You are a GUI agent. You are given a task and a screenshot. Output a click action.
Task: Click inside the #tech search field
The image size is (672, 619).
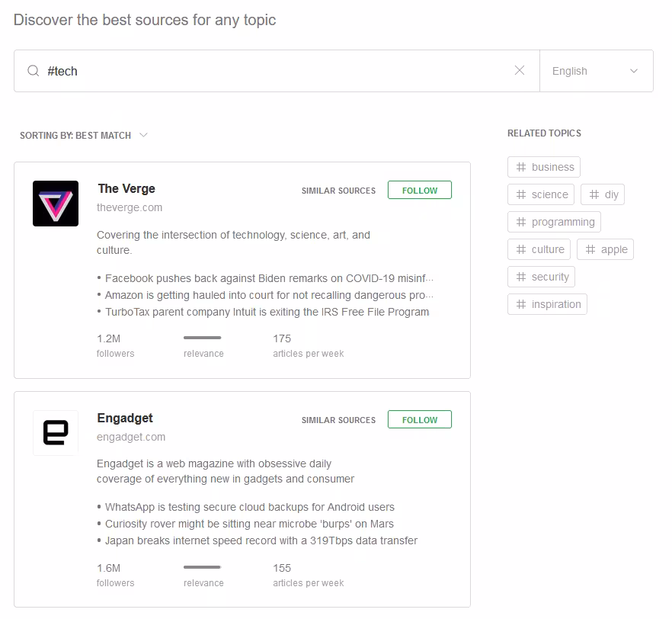[x=274, y=71]
